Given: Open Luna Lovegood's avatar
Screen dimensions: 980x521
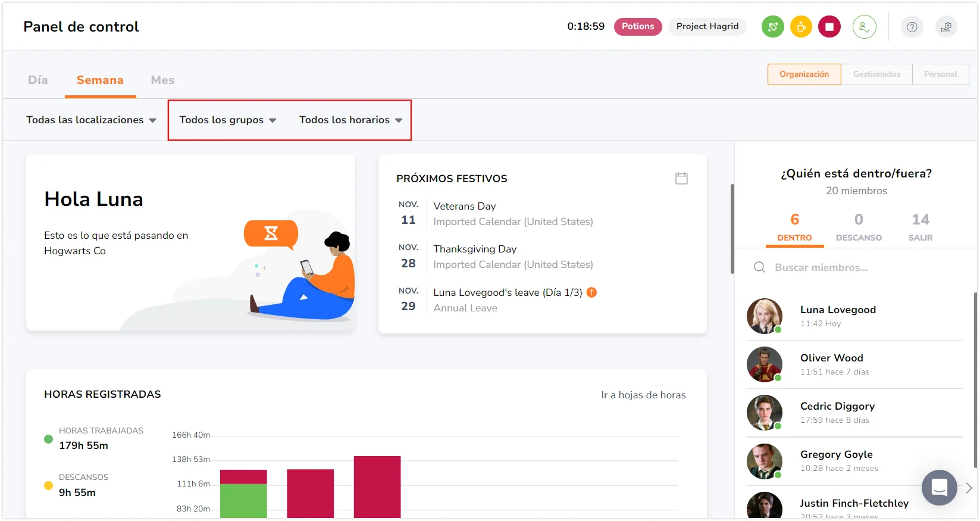Looking at the screenshot, I should coord(765,316).
